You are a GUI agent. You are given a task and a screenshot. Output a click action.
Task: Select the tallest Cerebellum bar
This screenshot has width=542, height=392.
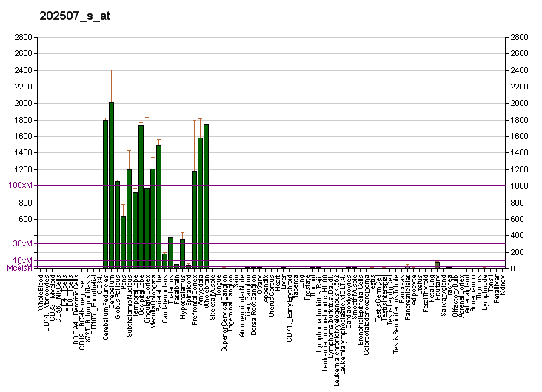111,185
